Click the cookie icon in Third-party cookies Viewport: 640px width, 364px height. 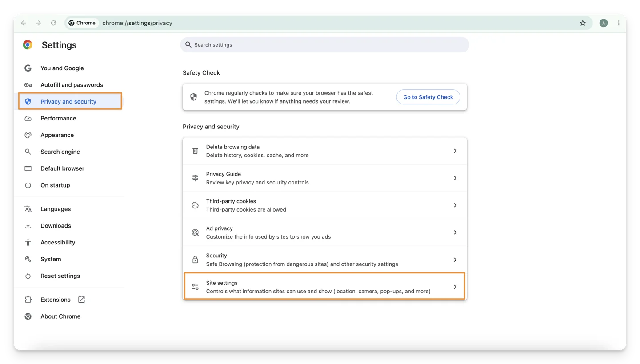(195, 205)
